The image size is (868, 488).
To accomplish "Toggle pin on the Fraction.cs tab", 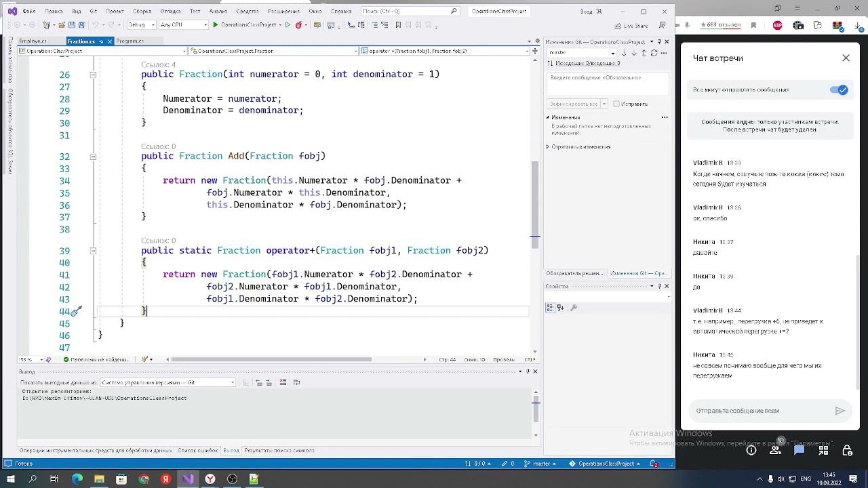I will [x=101, y=41].
